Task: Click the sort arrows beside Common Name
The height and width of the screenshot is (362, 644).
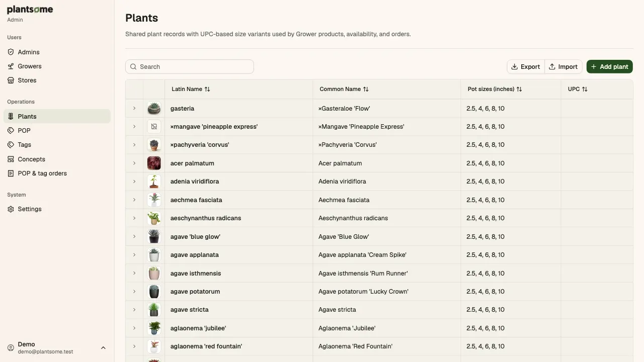Action: (x=366, y=89)
